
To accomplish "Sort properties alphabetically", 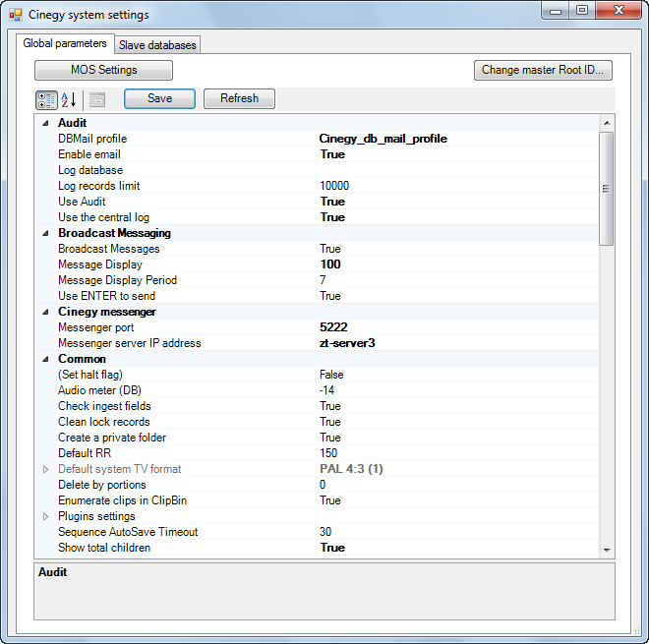I will point(69,99).
